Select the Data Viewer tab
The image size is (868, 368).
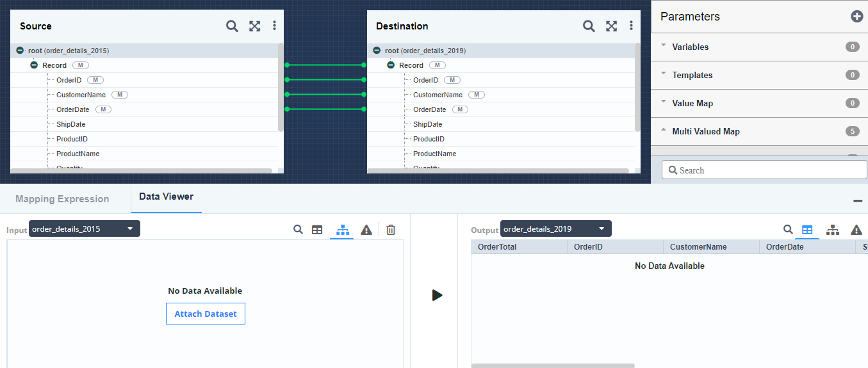point(166,196)
